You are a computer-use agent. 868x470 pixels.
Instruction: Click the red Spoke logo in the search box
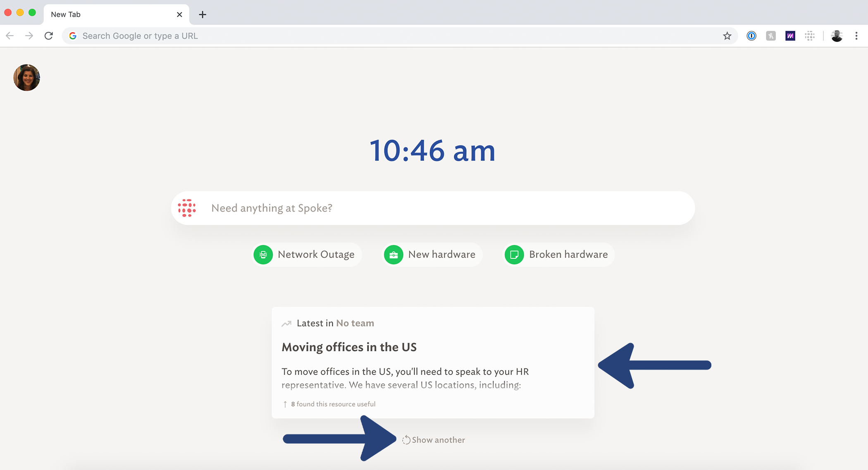tap(187, 208)
